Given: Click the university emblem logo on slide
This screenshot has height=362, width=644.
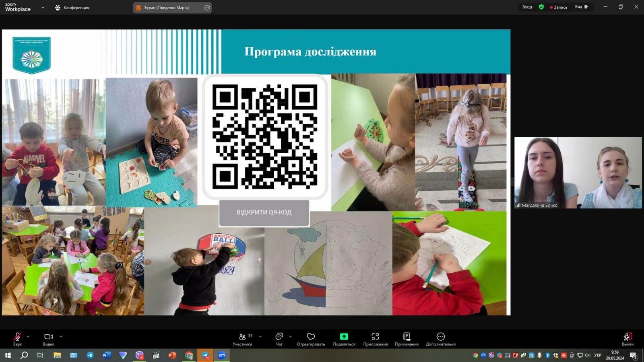Looking at the screenshot, I should click(31, 55).
